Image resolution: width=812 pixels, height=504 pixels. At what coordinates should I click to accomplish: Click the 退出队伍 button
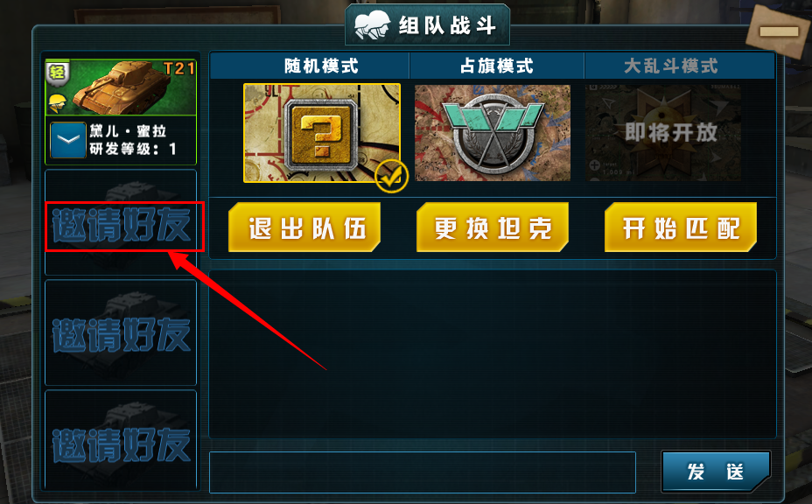click(304, 227)
